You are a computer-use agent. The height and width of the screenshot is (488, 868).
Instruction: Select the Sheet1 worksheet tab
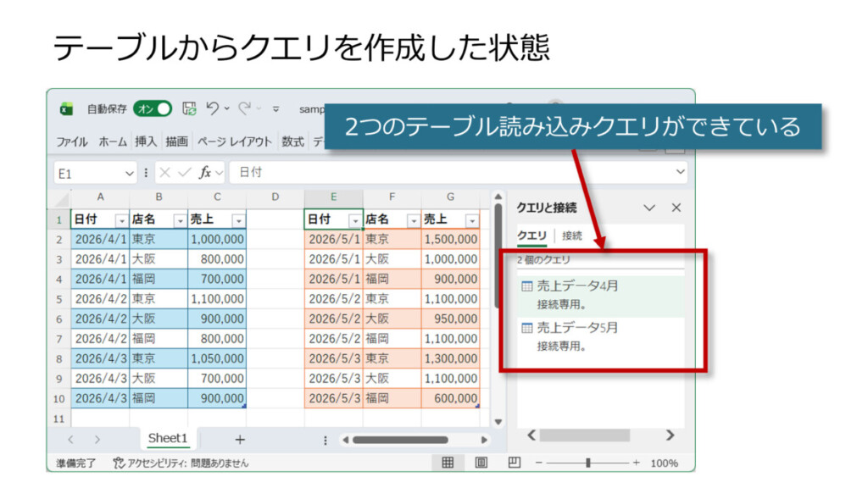tap(167, 438)
